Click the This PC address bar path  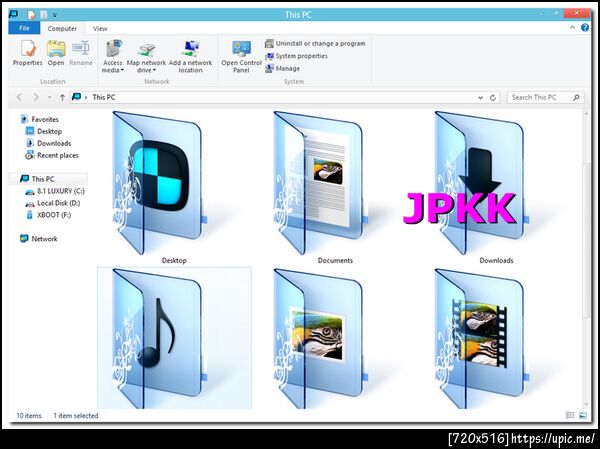104,97
